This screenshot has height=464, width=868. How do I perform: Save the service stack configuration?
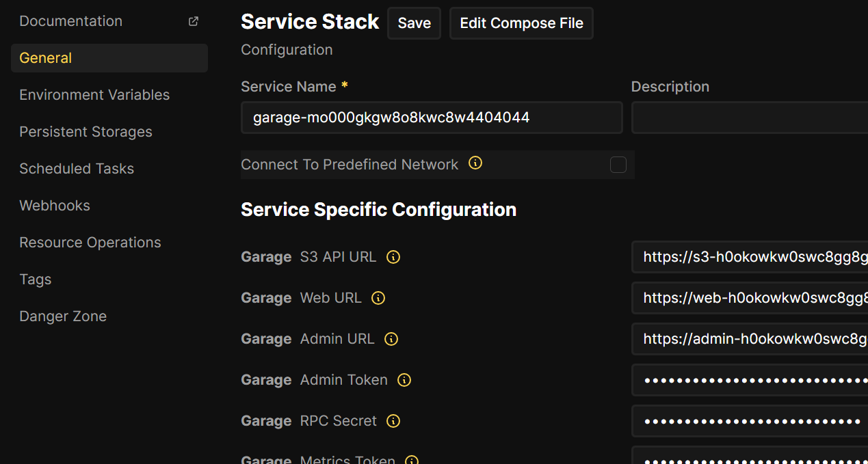coord(415,23)
